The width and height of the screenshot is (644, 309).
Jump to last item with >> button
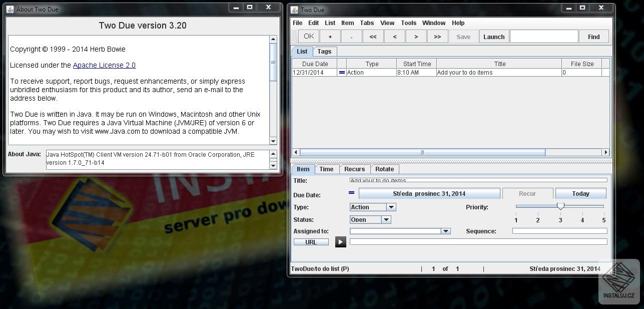437,37
